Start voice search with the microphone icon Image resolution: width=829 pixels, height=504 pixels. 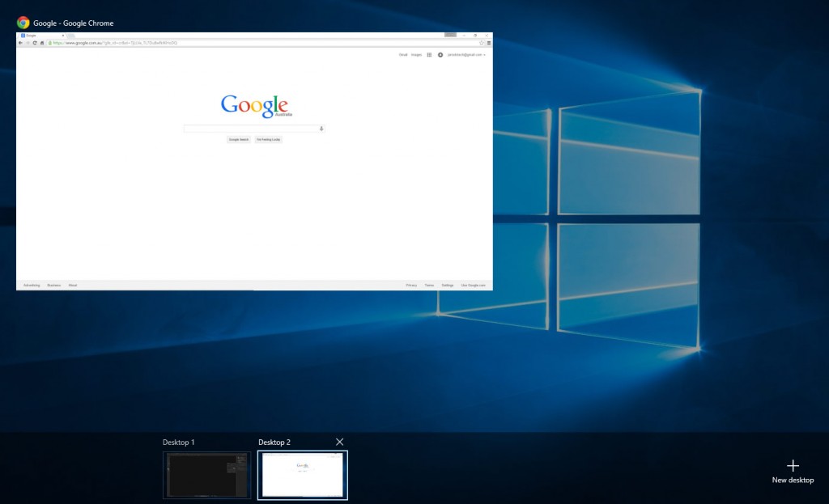pos(321,128)
